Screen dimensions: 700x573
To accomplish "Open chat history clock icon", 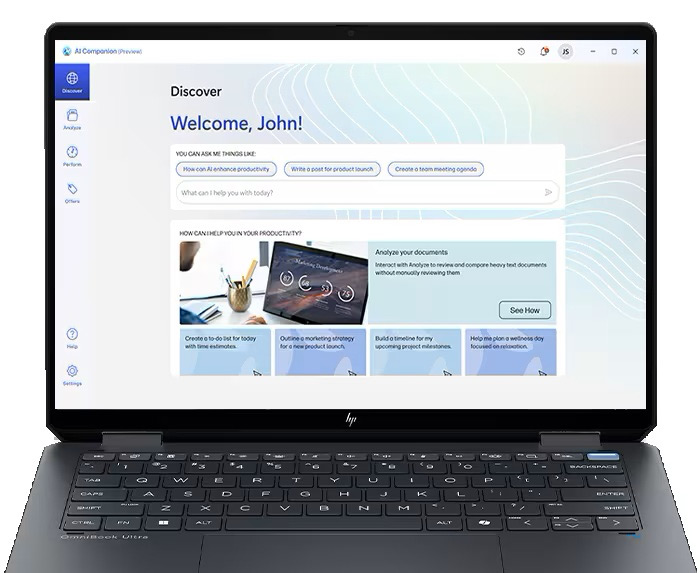I will 521,52.
